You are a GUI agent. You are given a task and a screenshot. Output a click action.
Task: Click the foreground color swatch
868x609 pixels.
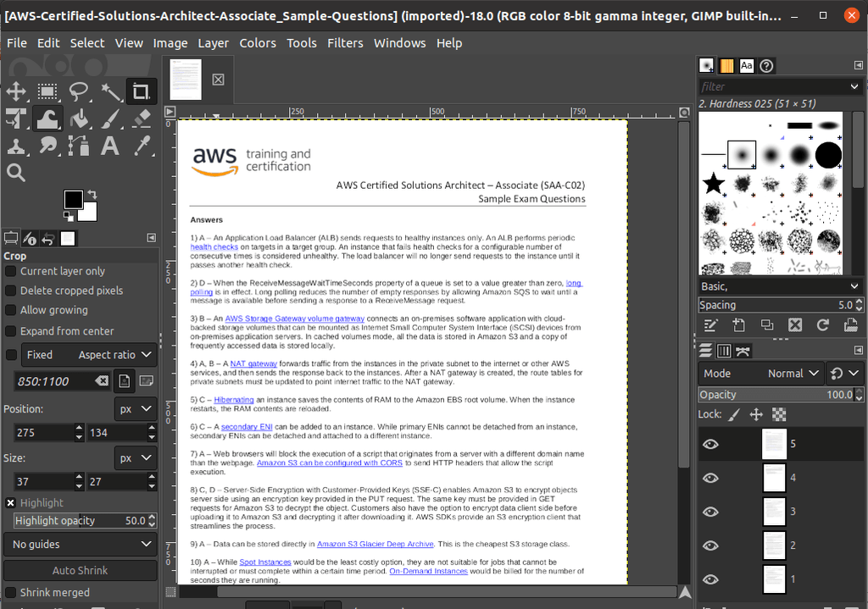(x=73, y=200)
